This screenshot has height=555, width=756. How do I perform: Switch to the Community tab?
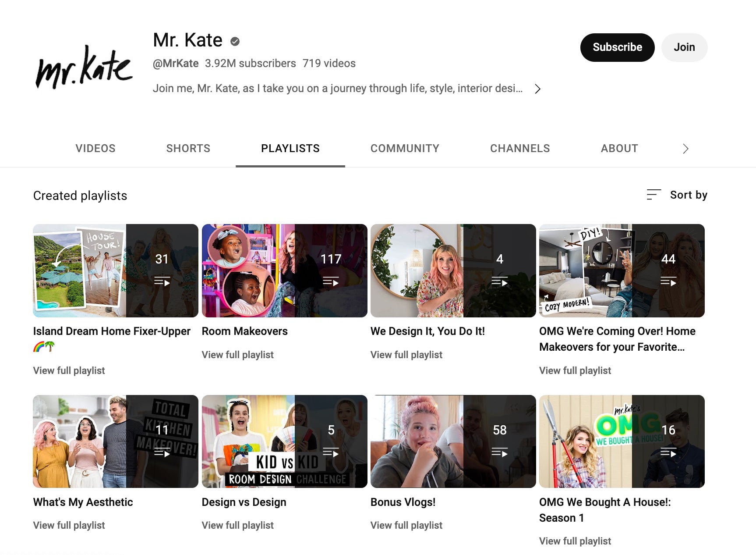pos(405,149)
